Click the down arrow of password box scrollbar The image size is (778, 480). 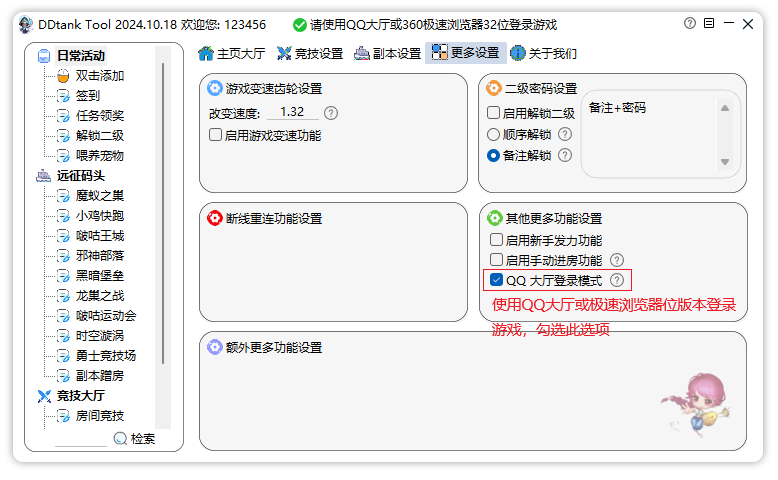725,162
